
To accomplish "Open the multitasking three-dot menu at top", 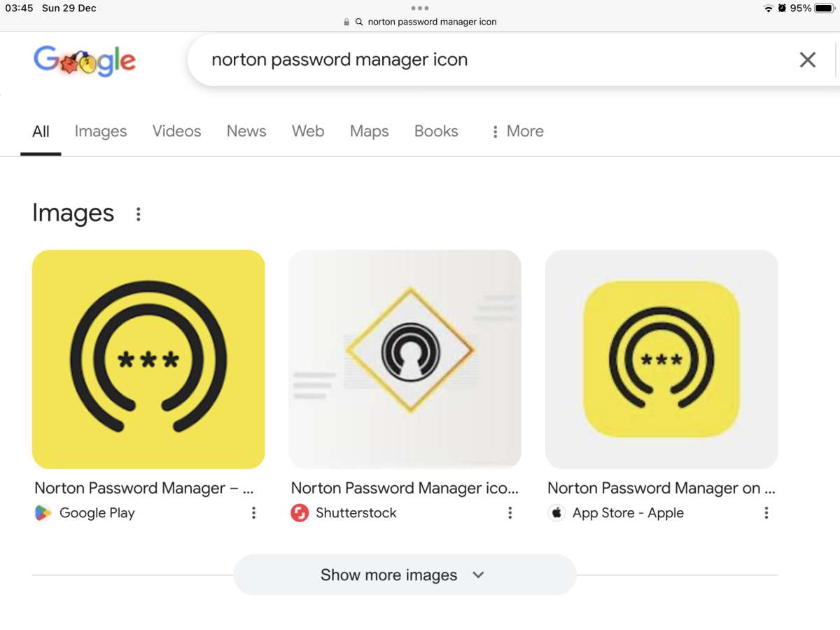I will tap(420, 8).
